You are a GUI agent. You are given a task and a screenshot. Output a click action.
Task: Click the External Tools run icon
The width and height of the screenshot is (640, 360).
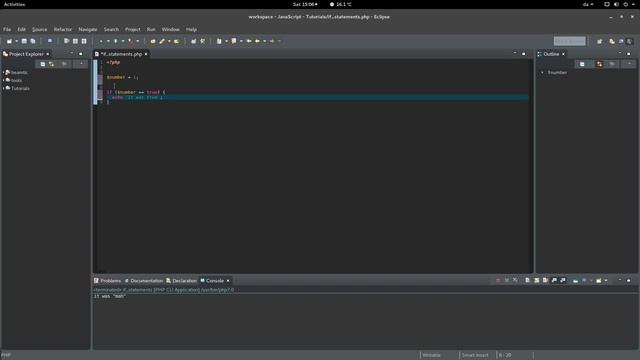pos(131,41)
